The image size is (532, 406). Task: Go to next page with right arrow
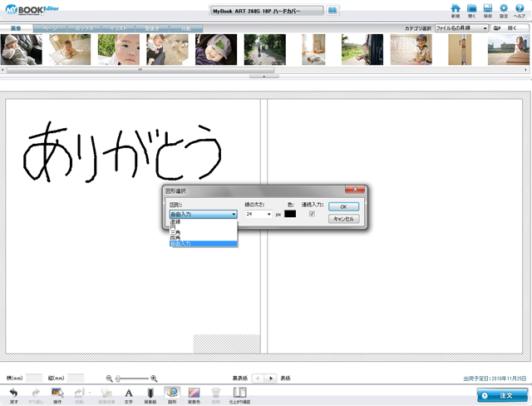tap(271, 379)
